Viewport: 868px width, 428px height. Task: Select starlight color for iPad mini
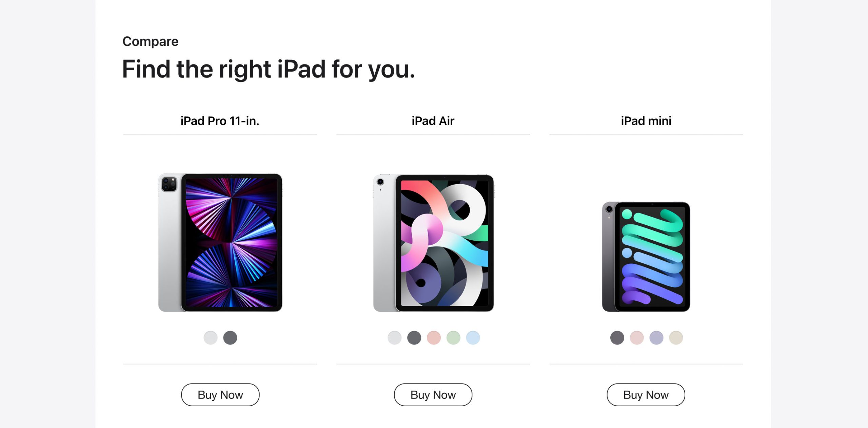tap(676, 338)
